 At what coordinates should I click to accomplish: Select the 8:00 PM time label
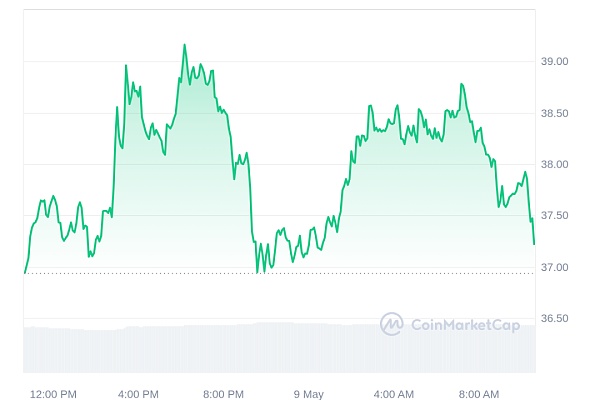pyautogui.click(x=223, y=394)
